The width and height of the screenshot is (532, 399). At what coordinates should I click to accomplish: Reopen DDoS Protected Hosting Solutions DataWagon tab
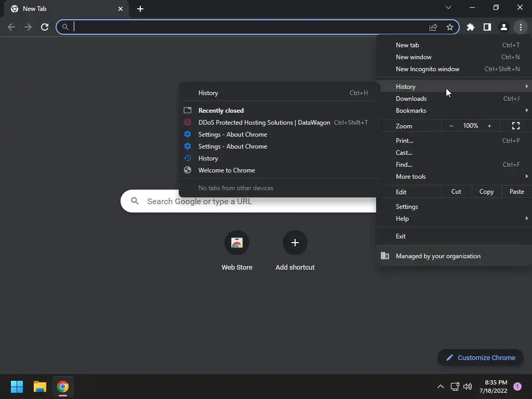278,123
